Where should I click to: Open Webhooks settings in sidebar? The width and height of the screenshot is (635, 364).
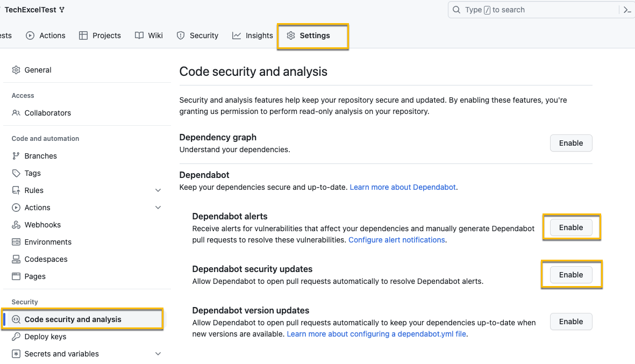(42, 225)
